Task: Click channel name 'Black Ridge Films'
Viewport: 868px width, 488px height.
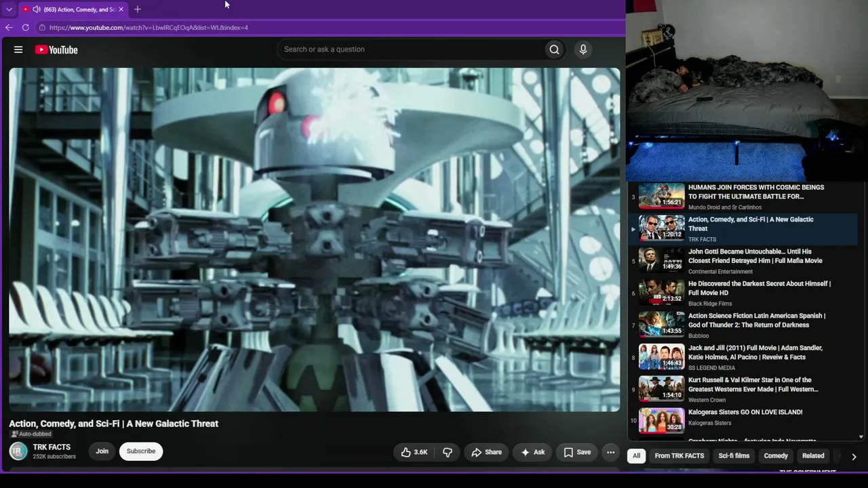Action: pyautogui.click(x=710, y=304)
